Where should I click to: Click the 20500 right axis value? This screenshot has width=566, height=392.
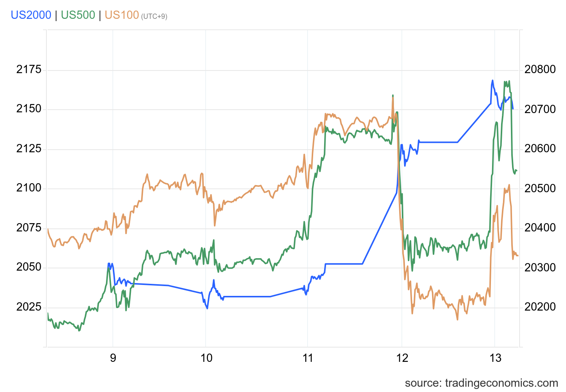coord(540,188)
